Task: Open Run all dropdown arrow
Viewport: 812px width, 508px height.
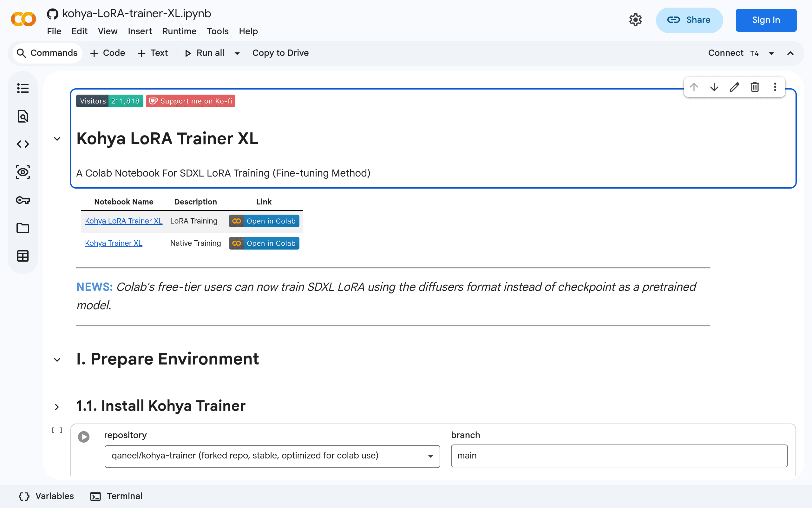Action: [x=237, y=53]
